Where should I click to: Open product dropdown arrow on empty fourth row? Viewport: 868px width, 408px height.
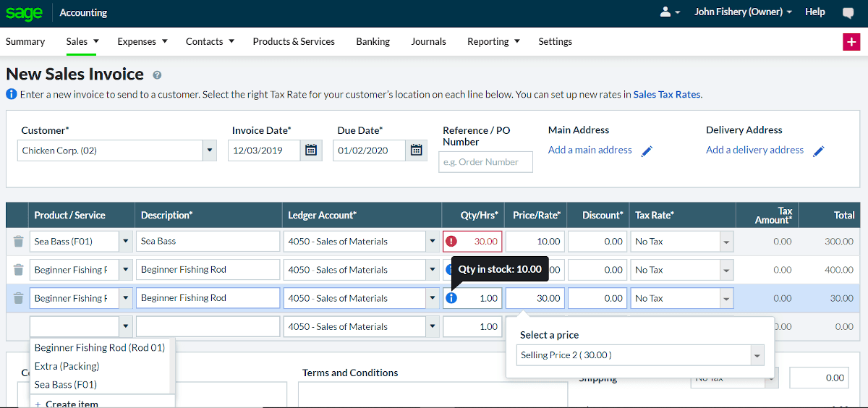(x=127, y=327)
